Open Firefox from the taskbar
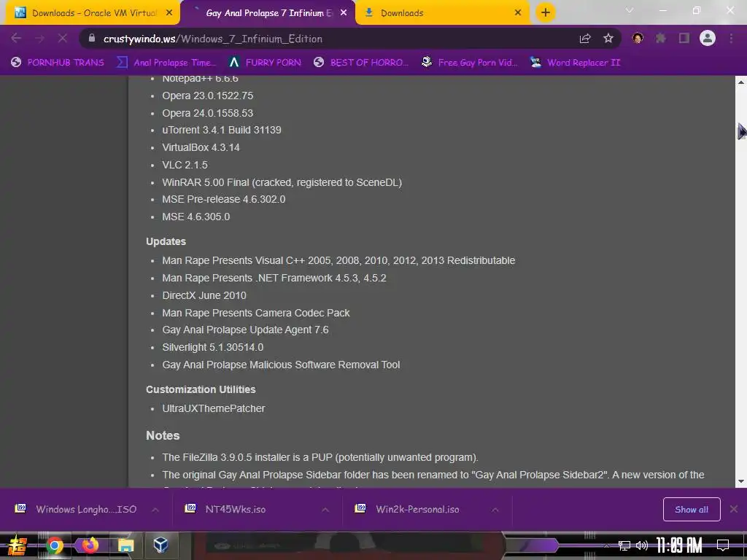The image size is (747, 560). coord(90,545)
